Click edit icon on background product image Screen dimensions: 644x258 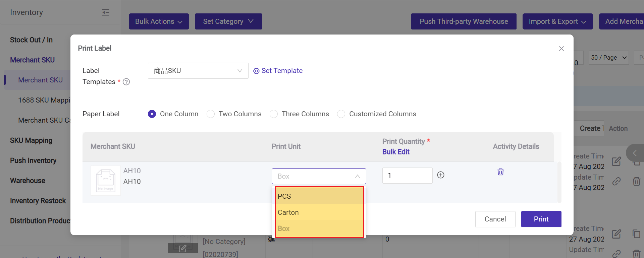coord(182,248)
